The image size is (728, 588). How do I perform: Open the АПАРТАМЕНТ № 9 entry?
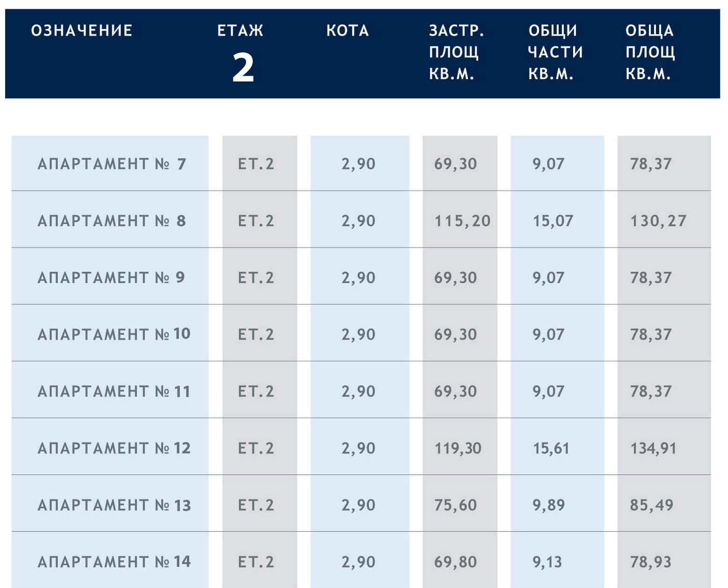[111, 278]
